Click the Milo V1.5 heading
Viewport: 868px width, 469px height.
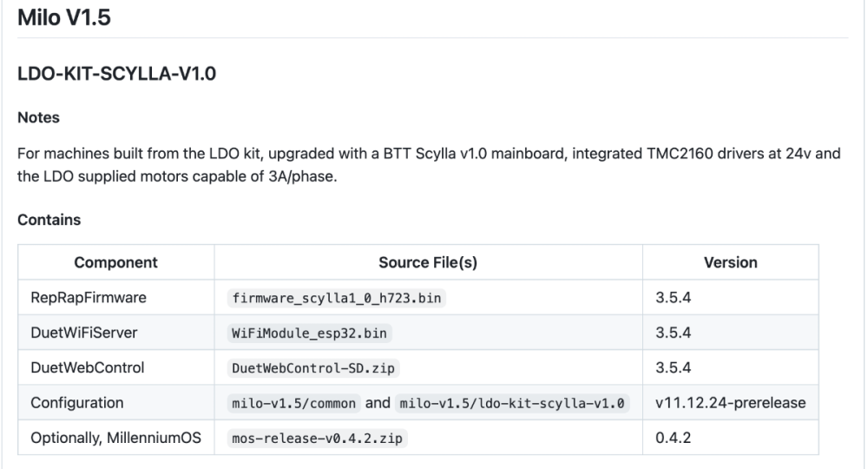64,17
